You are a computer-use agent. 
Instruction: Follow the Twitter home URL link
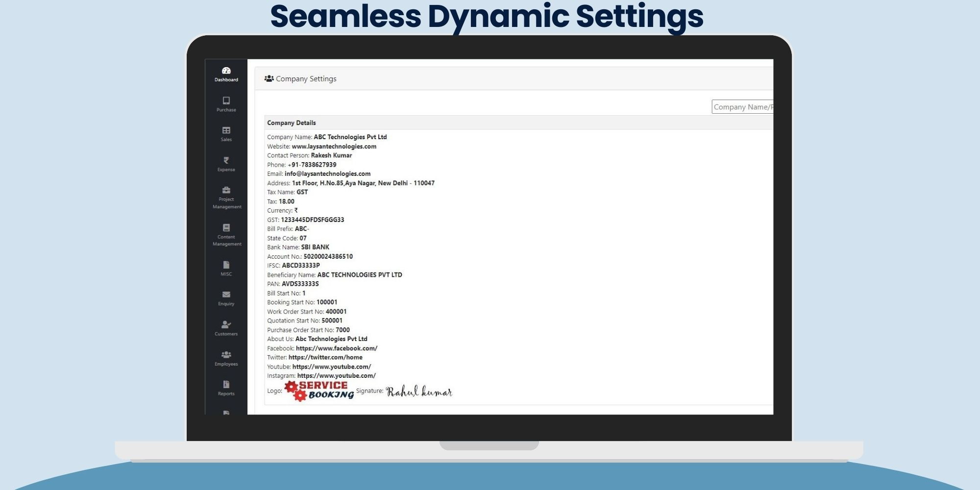pyautogui.click(x=325, y=358)
